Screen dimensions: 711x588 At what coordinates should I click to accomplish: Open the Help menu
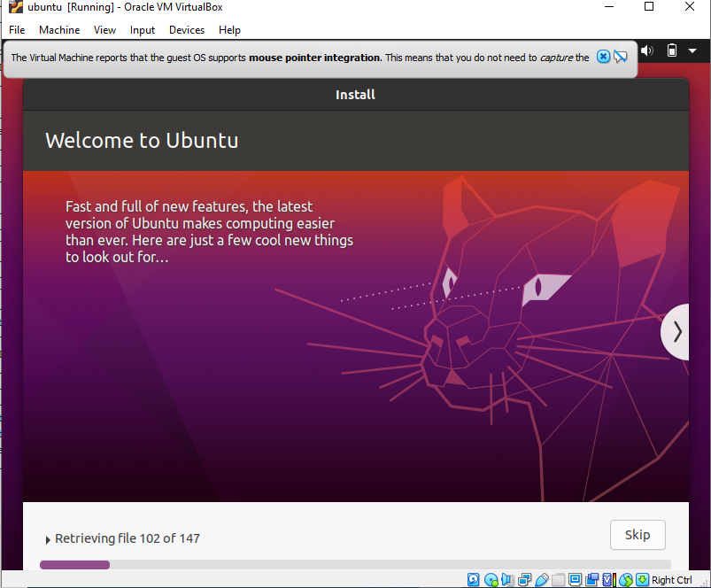coord(229,30)
